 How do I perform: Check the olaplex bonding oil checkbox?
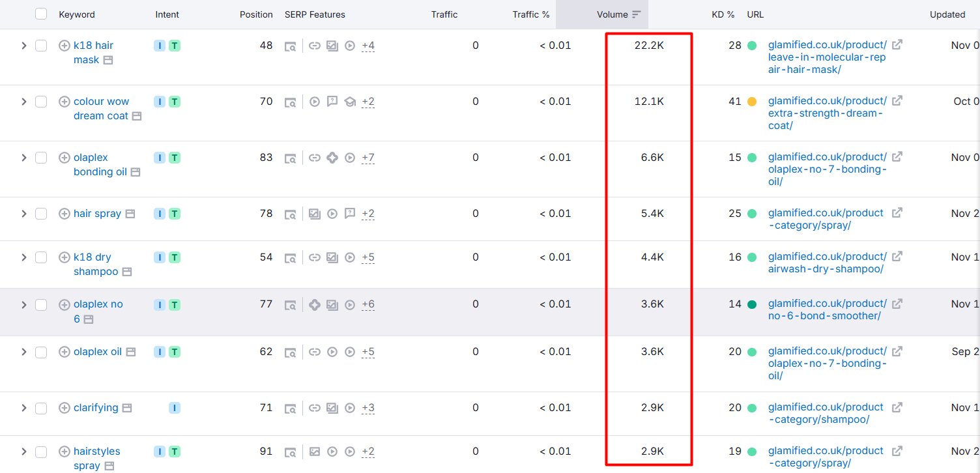pyautogui.click(x=41, y=158)
